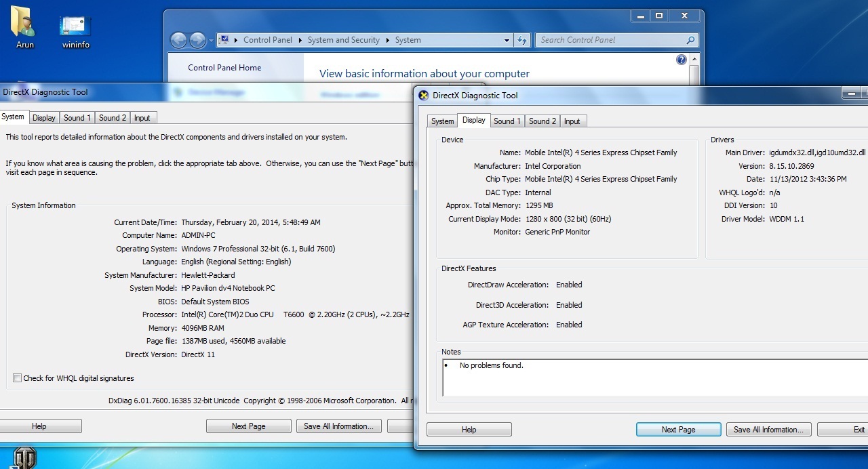Click the Chip Type value in Device group
Image resolution: width=868 pixels, height=469 pixels.
(x=601, y=179)
